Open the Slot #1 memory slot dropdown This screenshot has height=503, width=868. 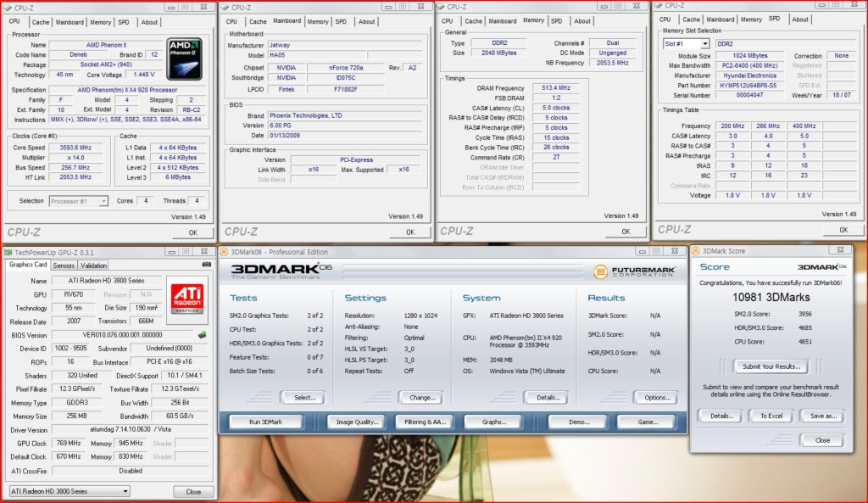click(x=687, y=44)
